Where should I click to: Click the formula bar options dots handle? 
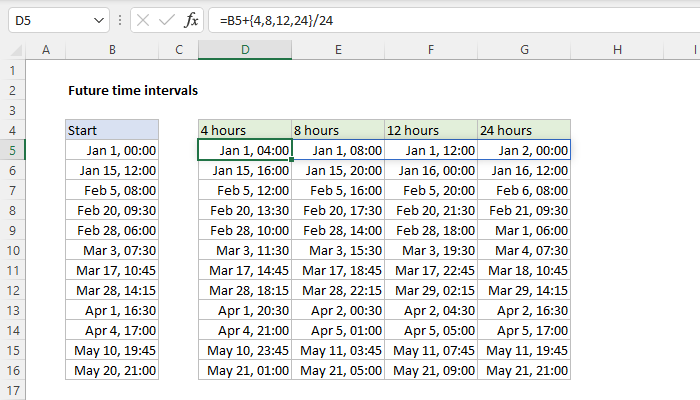click(x=120, y=20)
